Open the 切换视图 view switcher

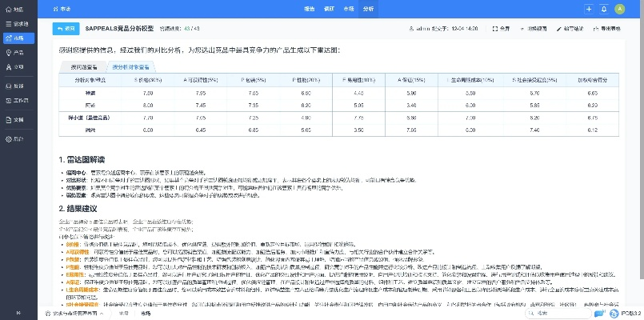[532, 28]
